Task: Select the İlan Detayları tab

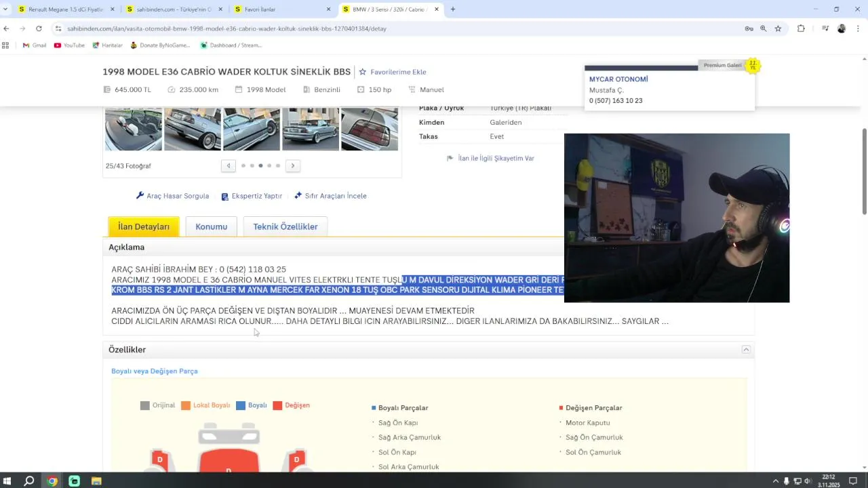Action: (144, 226)
